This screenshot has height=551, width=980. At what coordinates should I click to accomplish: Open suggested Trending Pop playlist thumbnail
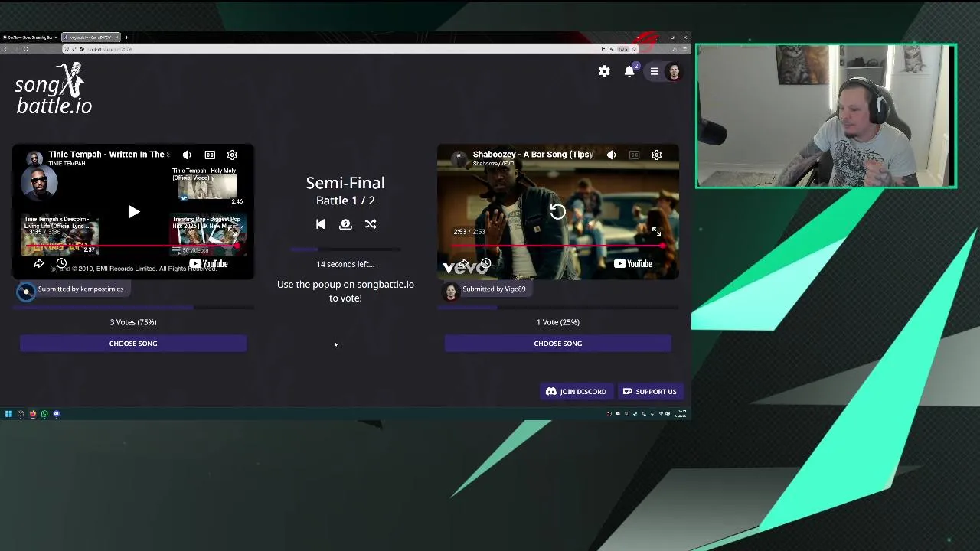(208, 235)
